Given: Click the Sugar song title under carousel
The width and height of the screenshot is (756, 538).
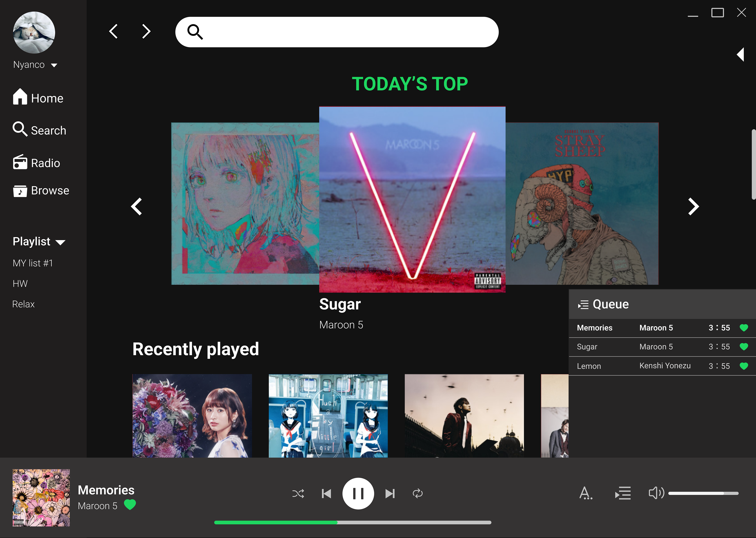Looking at the screenshot, I should tap(340, 304).
